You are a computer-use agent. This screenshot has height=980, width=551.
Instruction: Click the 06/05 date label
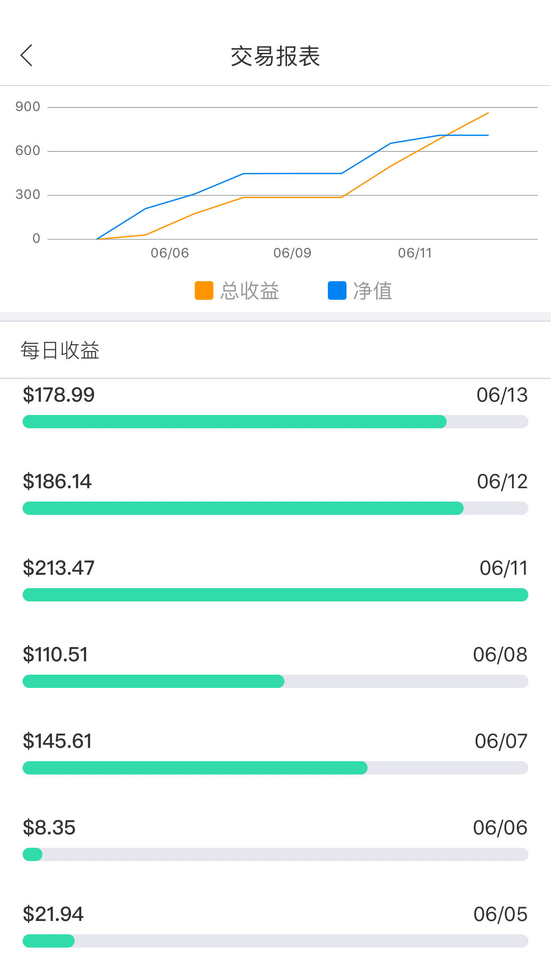[500, 914]
